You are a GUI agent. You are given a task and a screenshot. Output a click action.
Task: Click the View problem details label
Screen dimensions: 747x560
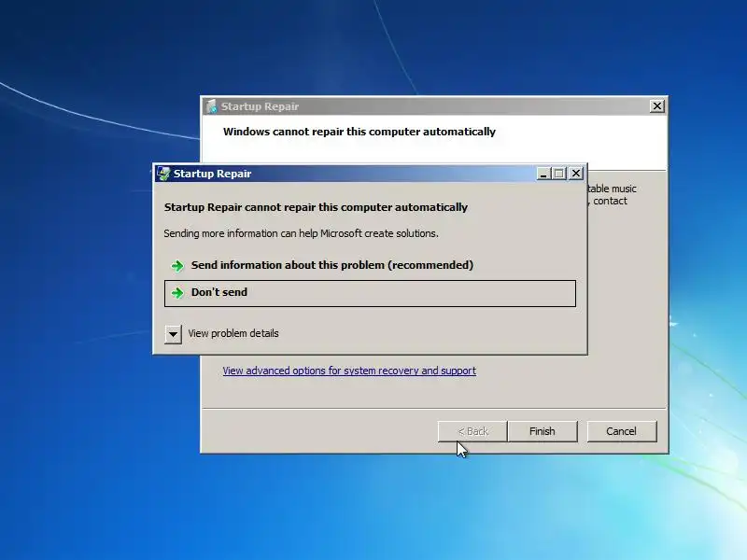point(233,333)
